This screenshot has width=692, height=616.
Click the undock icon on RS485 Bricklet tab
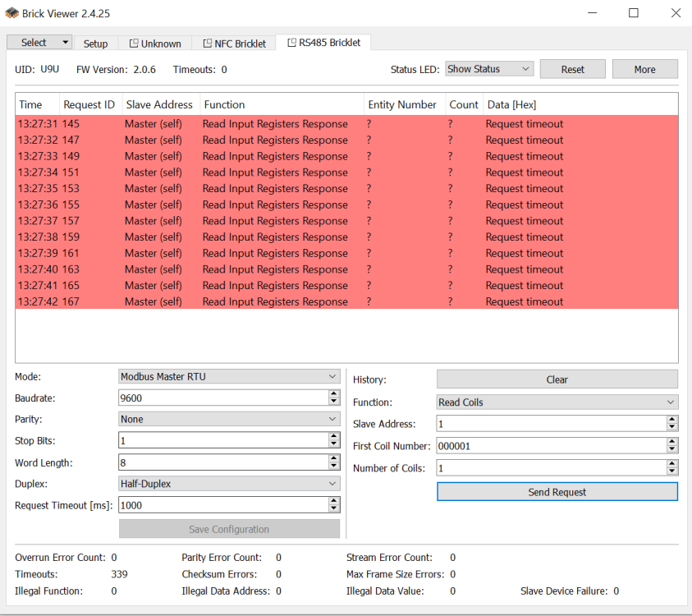point(291,43)
